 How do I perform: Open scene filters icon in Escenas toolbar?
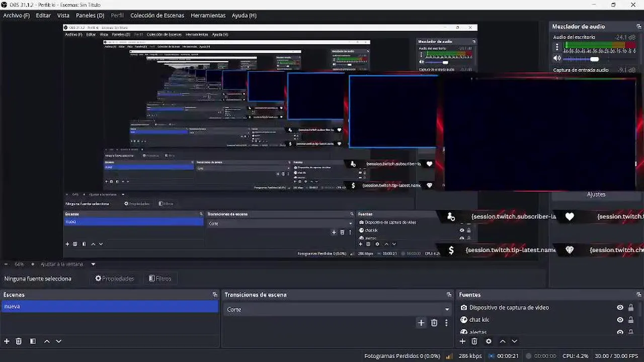33,341
